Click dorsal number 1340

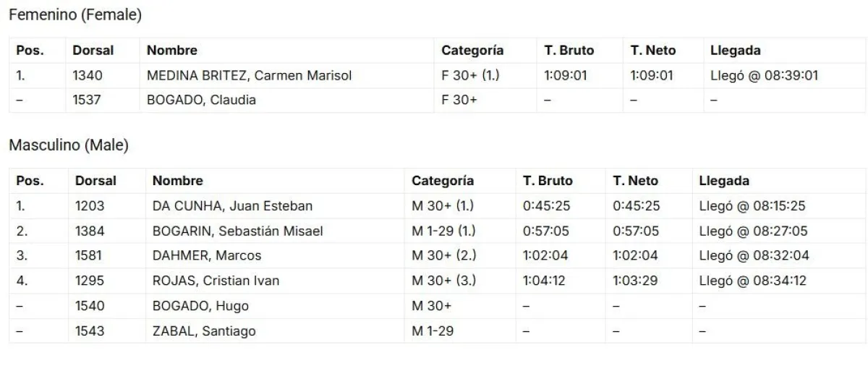(x=88, y=75)
